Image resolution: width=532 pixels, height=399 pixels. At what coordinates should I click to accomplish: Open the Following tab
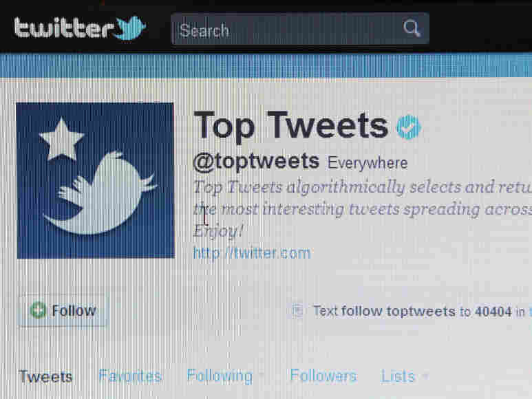coord(220,376)
